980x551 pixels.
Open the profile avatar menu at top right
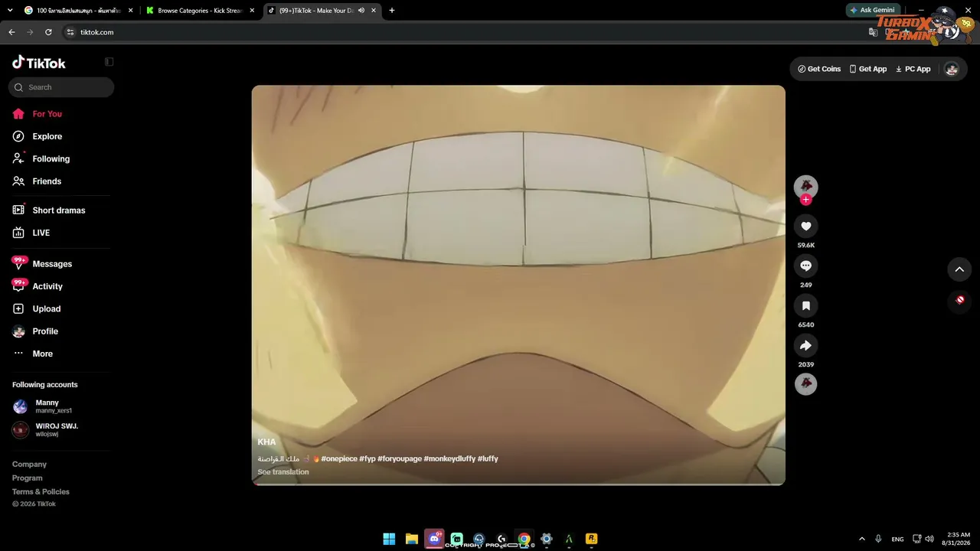click(952, 69)
